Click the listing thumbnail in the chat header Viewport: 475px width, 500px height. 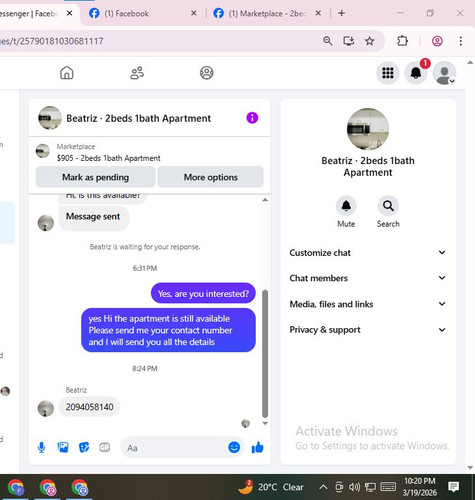(x=50, y=118)
